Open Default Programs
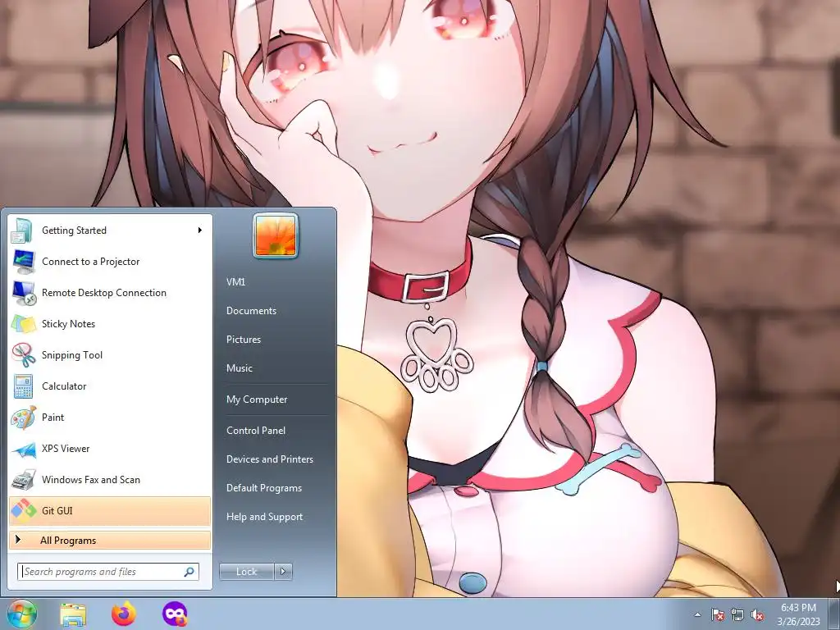840x630 pixels. tap(263, 488)
